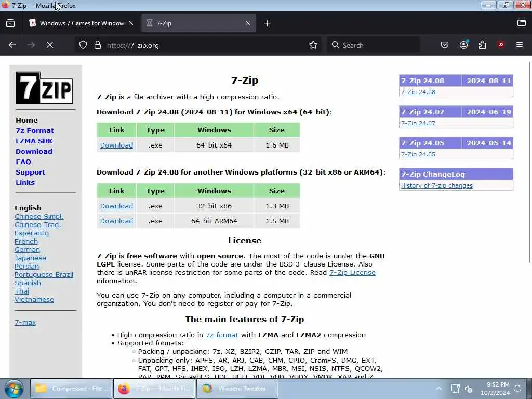The width and height of the screenshot is (532, 399).
Task: Click network tray icon
Action: point(455,389)
